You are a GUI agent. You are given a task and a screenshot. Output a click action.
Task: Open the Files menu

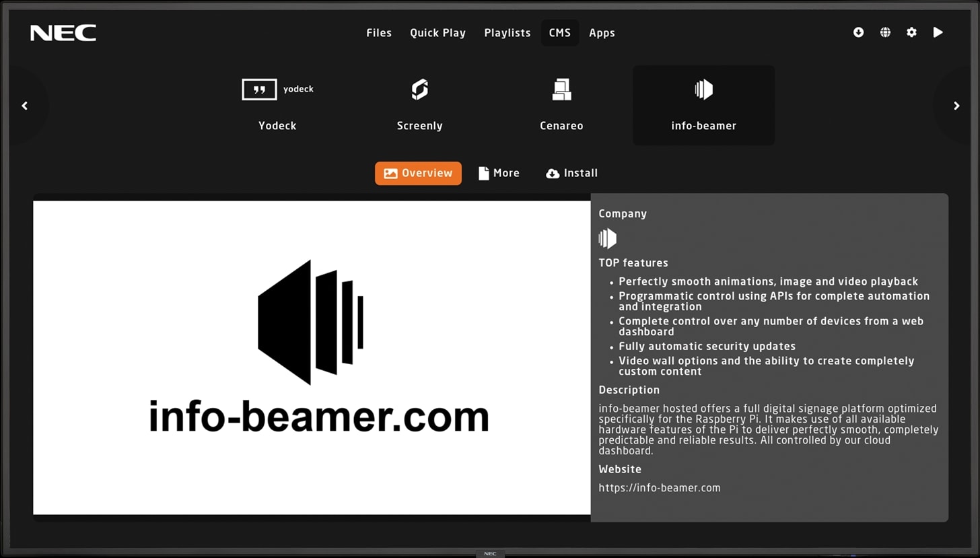[379, 32]
